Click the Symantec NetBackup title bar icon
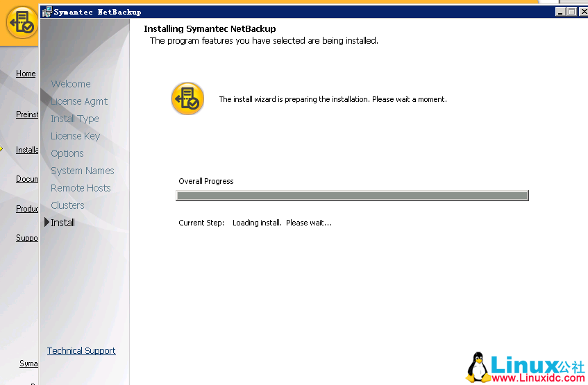Viewport: 588px width, 385px height. click(x=47, y=12)
